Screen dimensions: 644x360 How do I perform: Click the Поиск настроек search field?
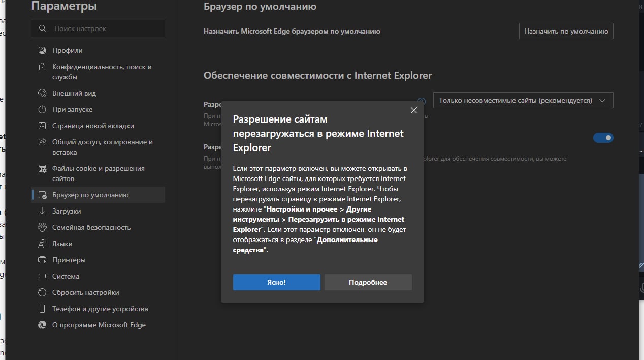[x=98, y=28]
